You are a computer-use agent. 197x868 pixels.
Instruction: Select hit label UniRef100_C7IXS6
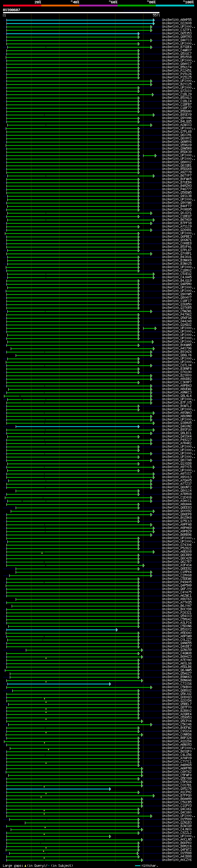point(177,684)
